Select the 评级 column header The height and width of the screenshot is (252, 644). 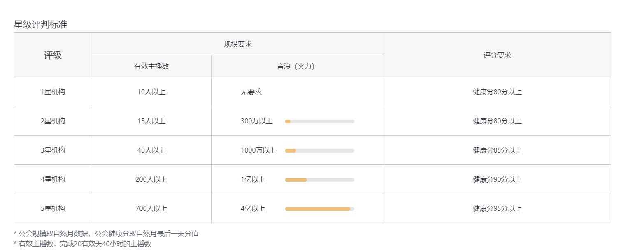53,55
